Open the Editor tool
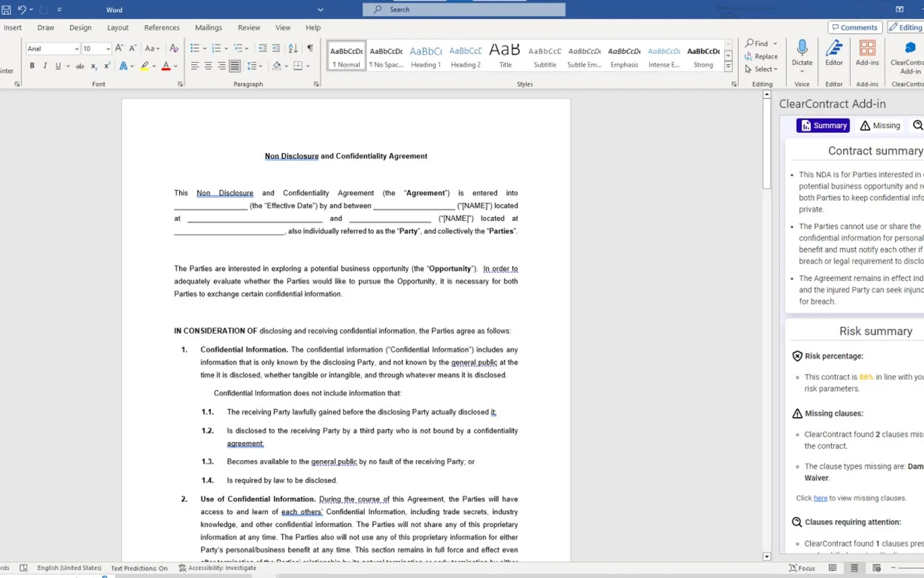924x578 pixels. tap(834, 53)
